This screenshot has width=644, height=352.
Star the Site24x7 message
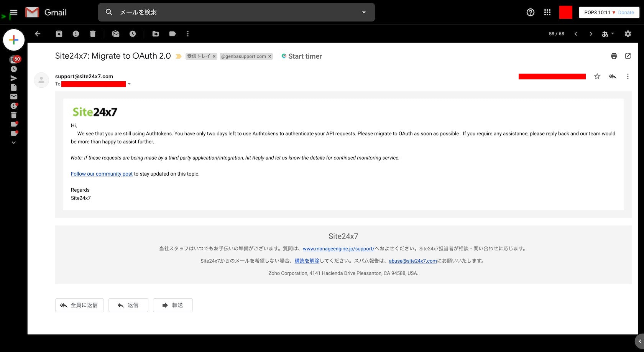pos(597,76)
